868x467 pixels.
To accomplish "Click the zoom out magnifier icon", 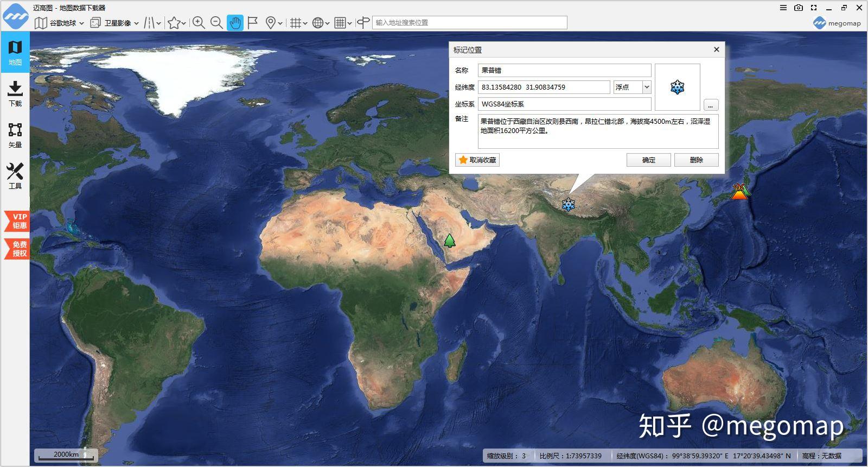I will tap(216, 23).
